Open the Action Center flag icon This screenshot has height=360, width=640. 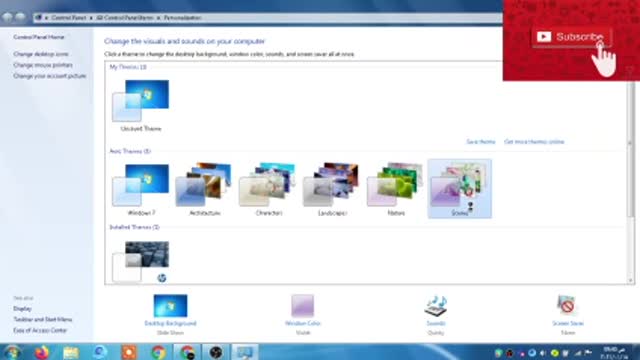(588, 353)
